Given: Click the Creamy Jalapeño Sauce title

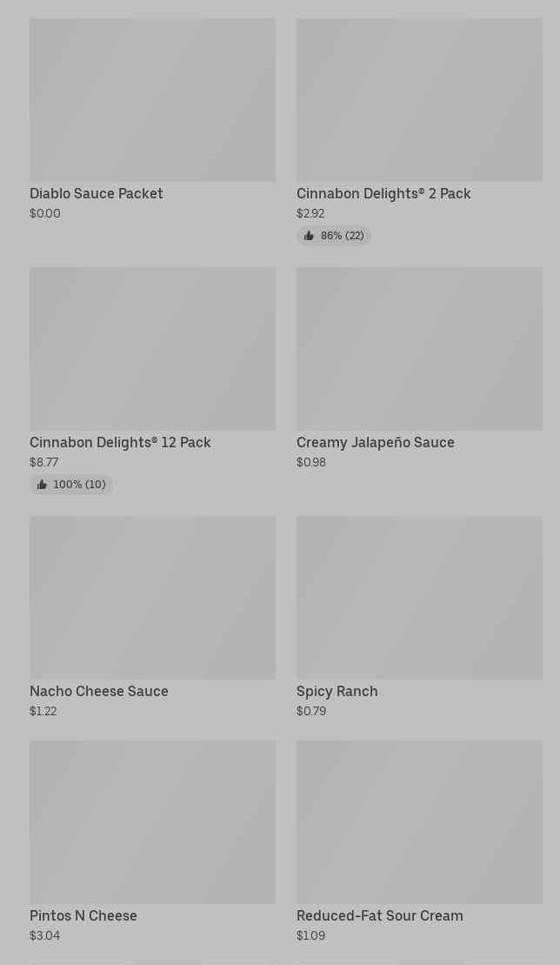Looking at the screenshot, I should coord(376,442).
